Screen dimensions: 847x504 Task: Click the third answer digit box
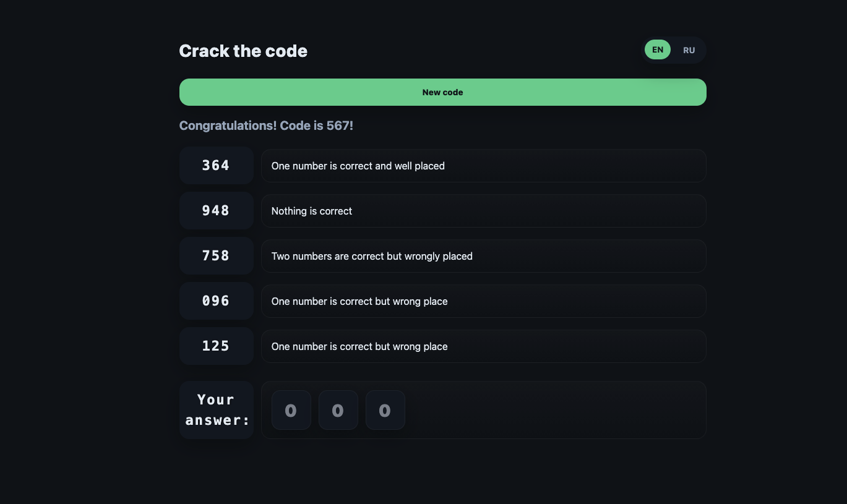click(385, 410)
